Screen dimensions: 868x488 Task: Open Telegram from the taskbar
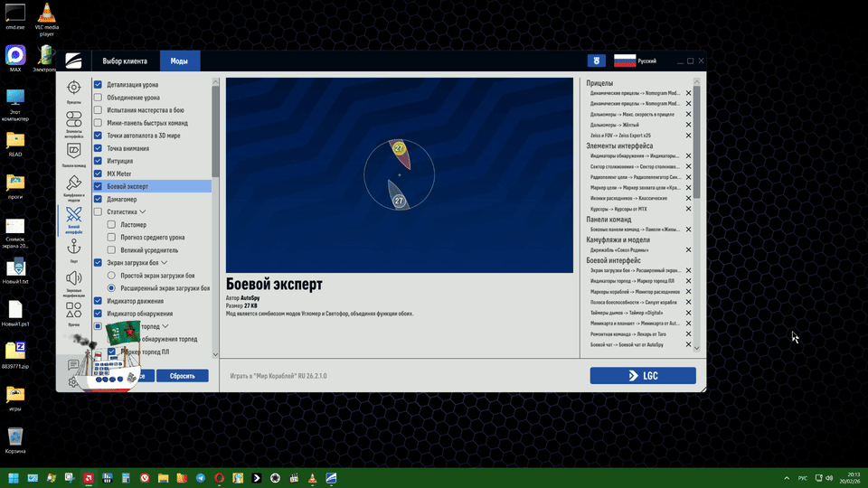tap(201, 478)
